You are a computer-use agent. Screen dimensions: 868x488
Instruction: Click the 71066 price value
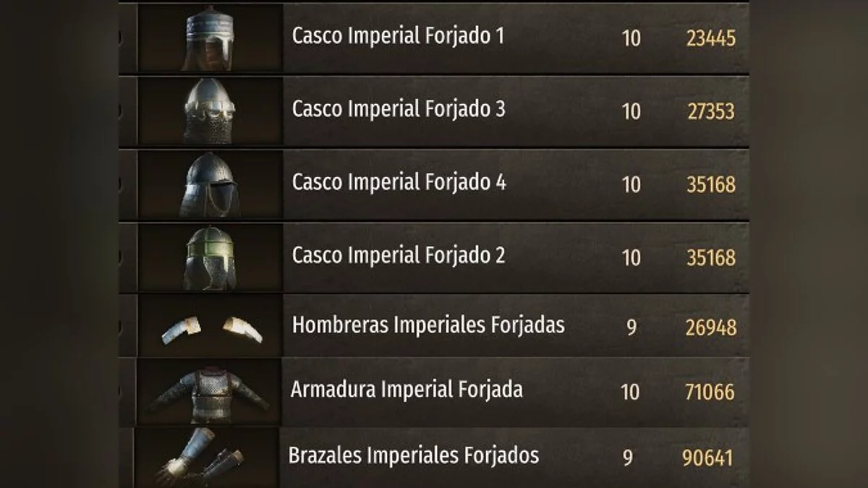click(x=710, y=393)
